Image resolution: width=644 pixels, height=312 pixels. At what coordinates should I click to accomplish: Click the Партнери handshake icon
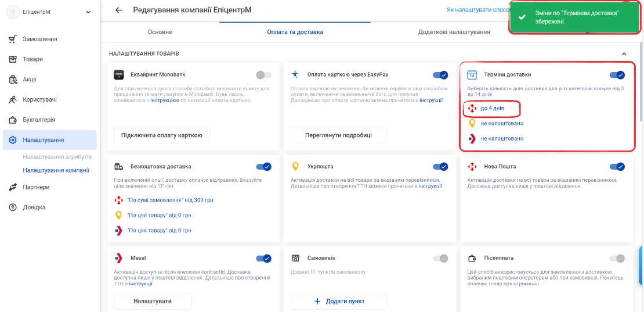(13, 187)
